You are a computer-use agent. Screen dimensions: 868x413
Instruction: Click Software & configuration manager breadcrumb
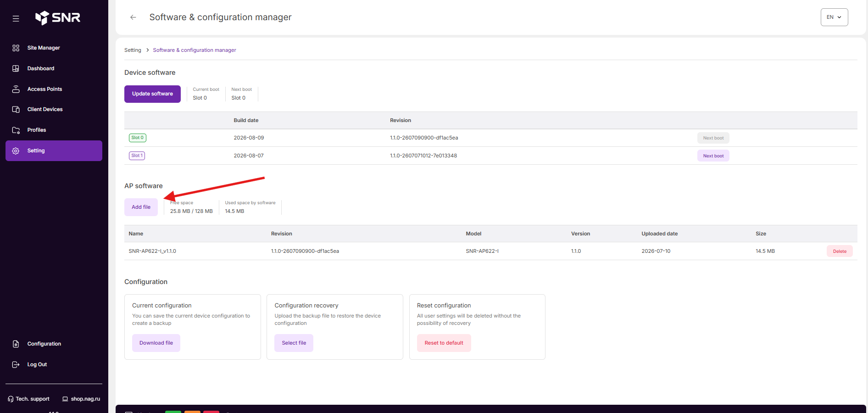tap(195, 50)
